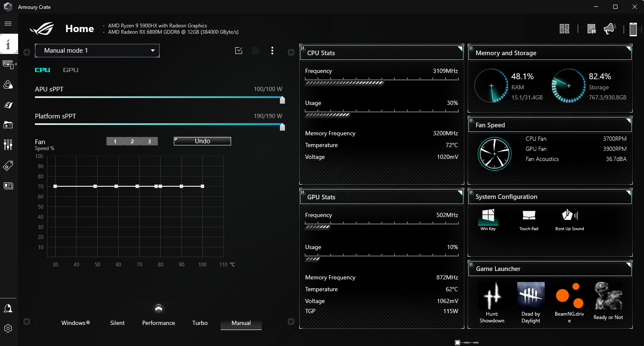Click the GPU TGP 115W value

(x=450, y=311)
